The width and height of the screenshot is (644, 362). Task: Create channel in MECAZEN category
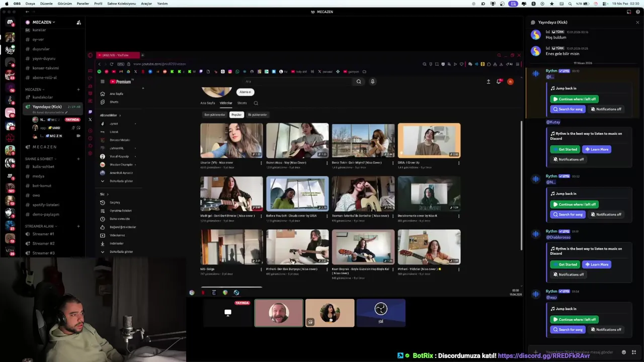[x=78, y=89]
